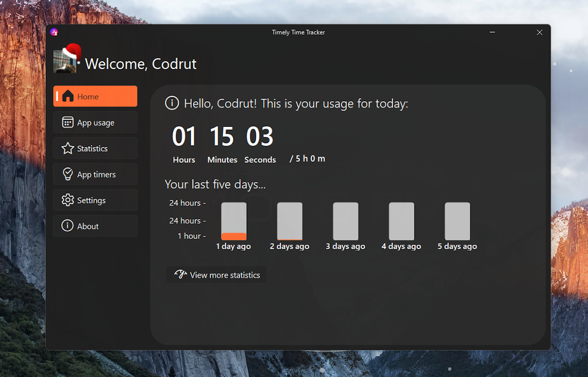Viewport: 588px width, 377px height.
Task: Click the info icon beside Hello, Codrut
Action: coord(172,103)
